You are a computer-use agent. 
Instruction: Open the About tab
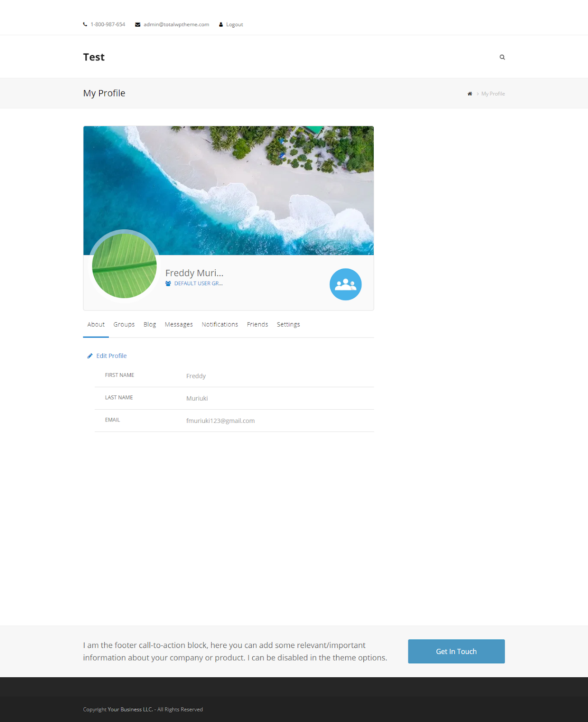coord(96,324)
